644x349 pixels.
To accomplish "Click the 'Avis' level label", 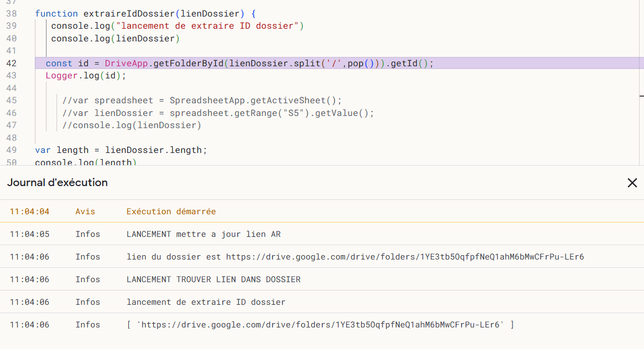I will point(85,211).
